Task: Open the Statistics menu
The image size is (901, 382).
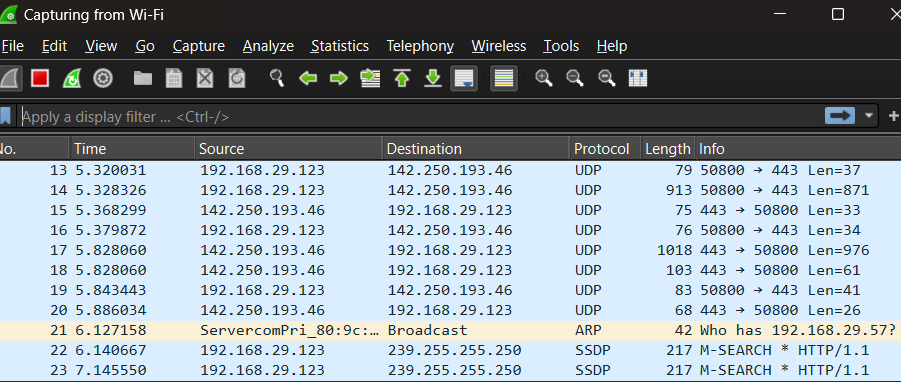Action: pos(340,46)
